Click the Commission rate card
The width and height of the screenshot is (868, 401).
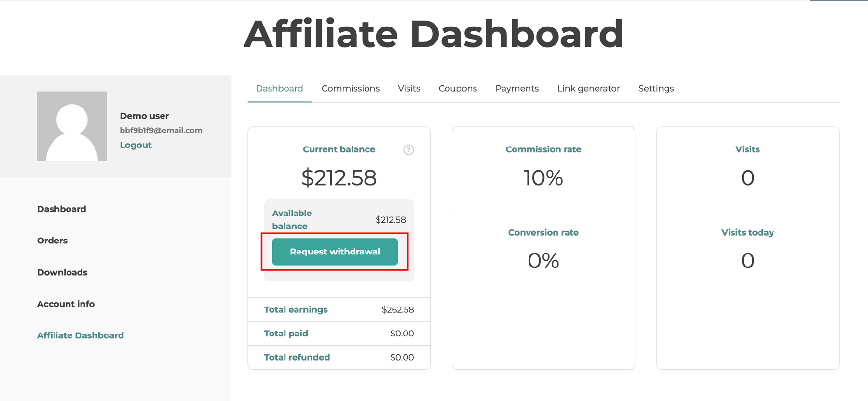click(x=543, y=168)
